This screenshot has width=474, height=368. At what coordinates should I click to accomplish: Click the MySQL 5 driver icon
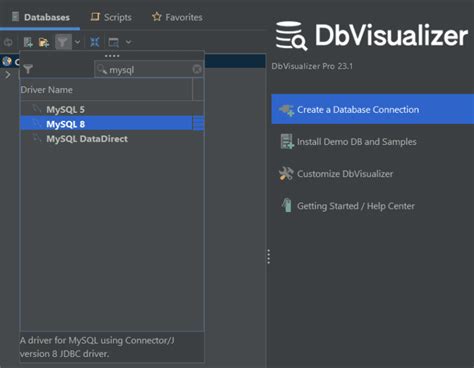click(37, 109)
